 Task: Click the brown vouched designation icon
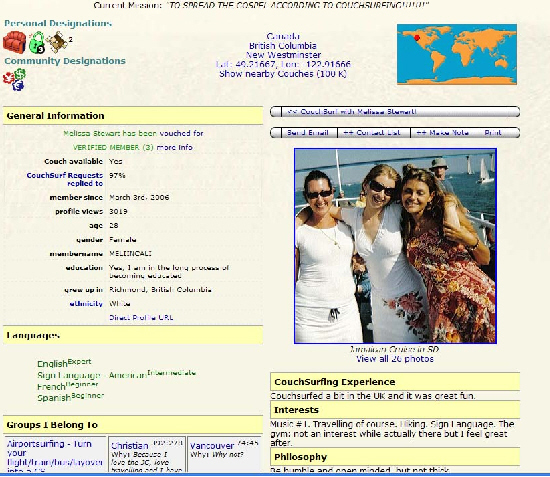57,42
